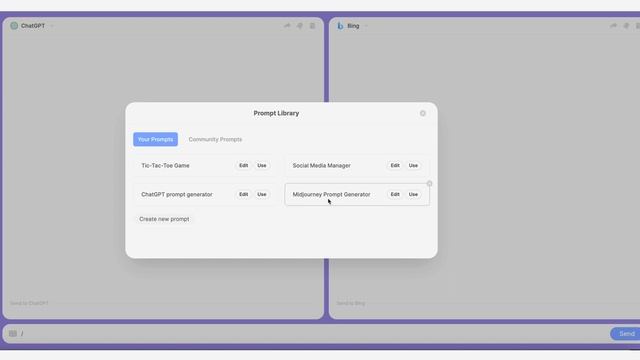Focus the bottom message input field
The width and height of the screenshot is (640, 360).
(314, 333)
